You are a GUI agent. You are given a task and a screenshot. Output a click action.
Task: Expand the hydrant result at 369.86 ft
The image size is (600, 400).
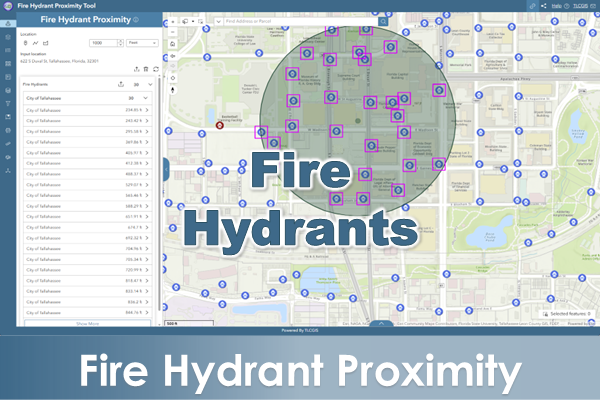[x=147, y=142]
